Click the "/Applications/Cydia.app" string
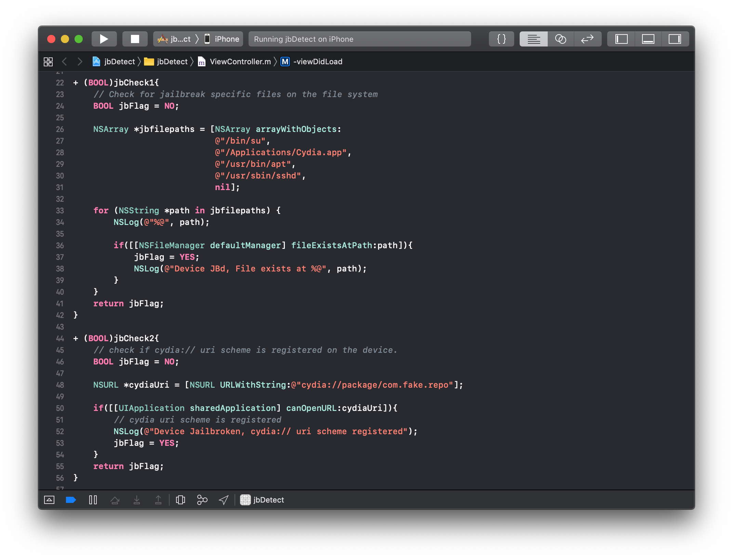Viewport: 733px width, 560px height. pos(281,152)
